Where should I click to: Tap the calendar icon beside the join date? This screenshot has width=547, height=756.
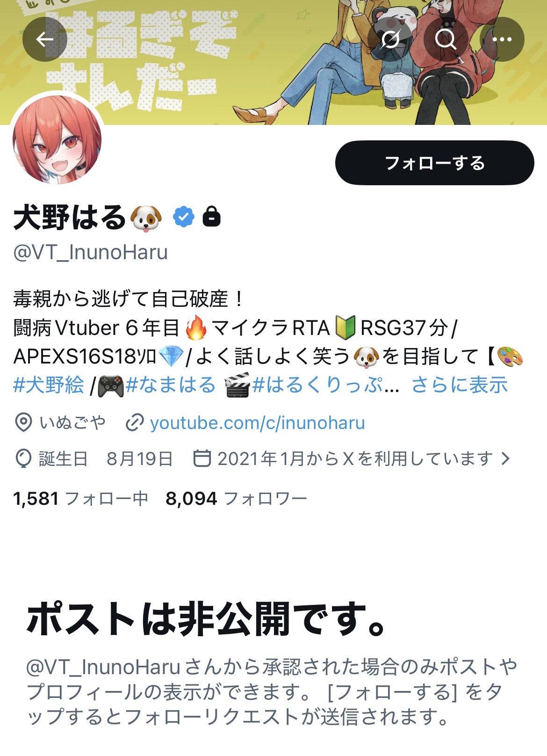point(202,458)
